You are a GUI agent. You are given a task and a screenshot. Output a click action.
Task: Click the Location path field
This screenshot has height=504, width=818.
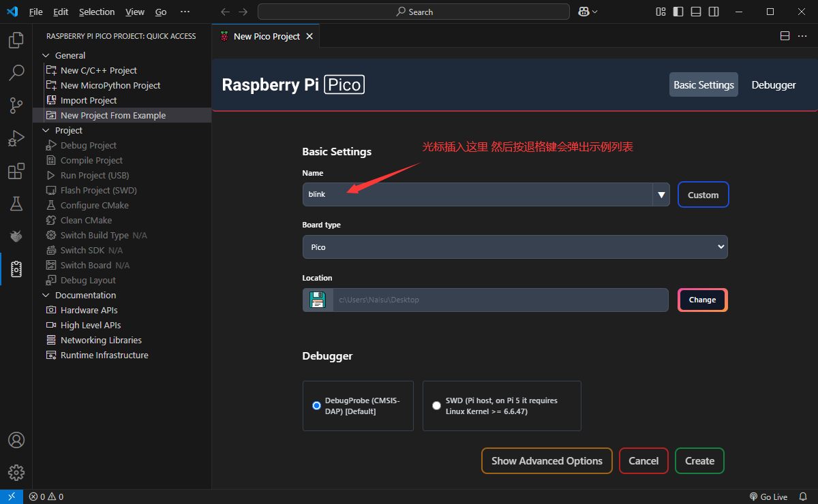click(x=500, y=300)
